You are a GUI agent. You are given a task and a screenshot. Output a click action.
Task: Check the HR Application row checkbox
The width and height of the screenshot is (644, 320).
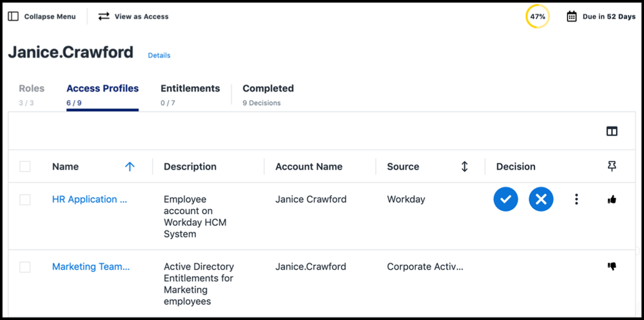[x=25, y=199]
